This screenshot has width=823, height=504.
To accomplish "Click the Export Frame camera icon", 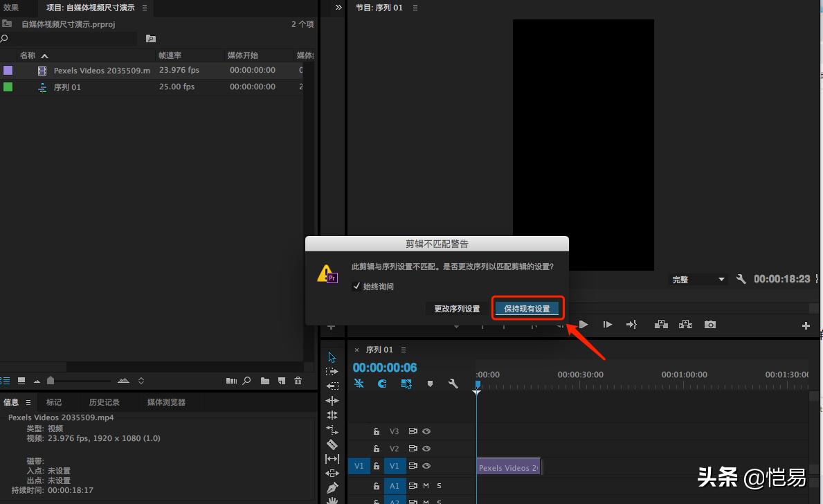I will (709, 324).
